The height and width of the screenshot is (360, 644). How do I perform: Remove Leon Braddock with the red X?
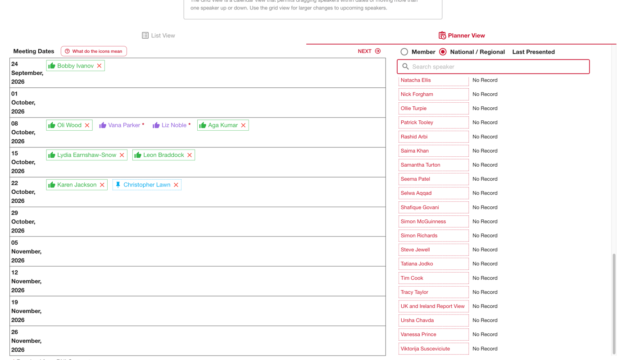[x=190, y=155]
